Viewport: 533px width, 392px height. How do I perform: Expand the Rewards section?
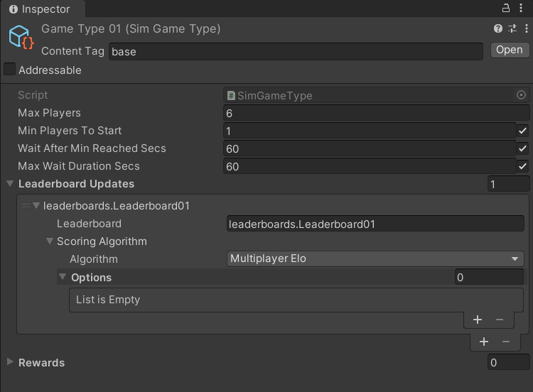10,362
